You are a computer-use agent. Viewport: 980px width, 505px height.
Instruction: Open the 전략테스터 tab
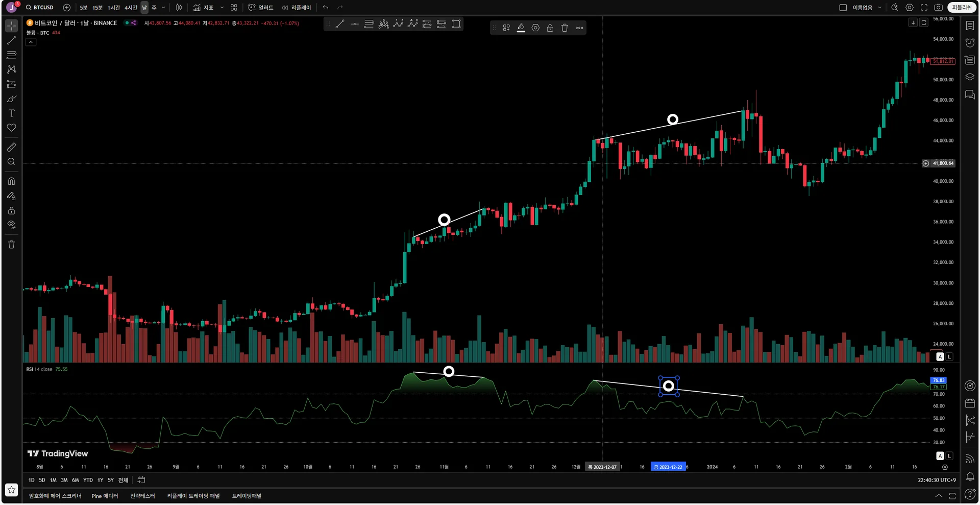point(142,496)
